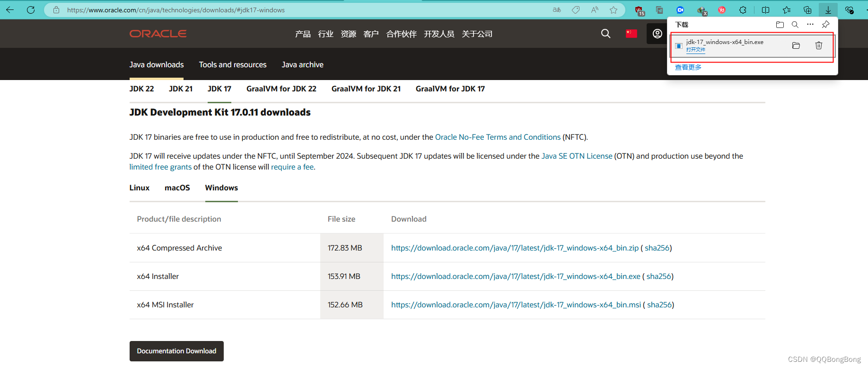Screen dimensions: 868x368
Task: Open downloads folder from panel header
Action: 780,25
